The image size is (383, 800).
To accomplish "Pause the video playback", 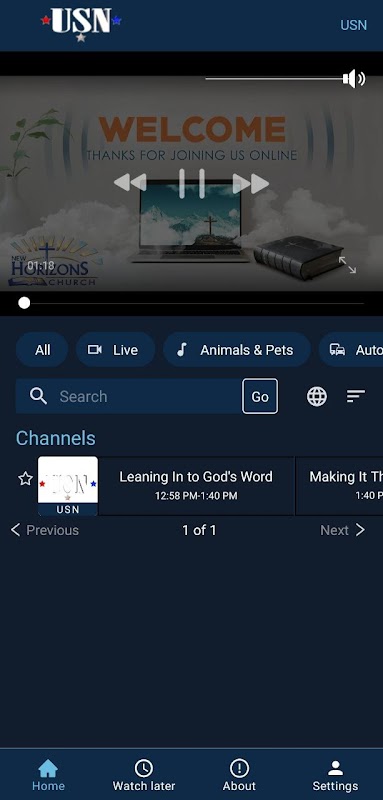I will (192, 183).
